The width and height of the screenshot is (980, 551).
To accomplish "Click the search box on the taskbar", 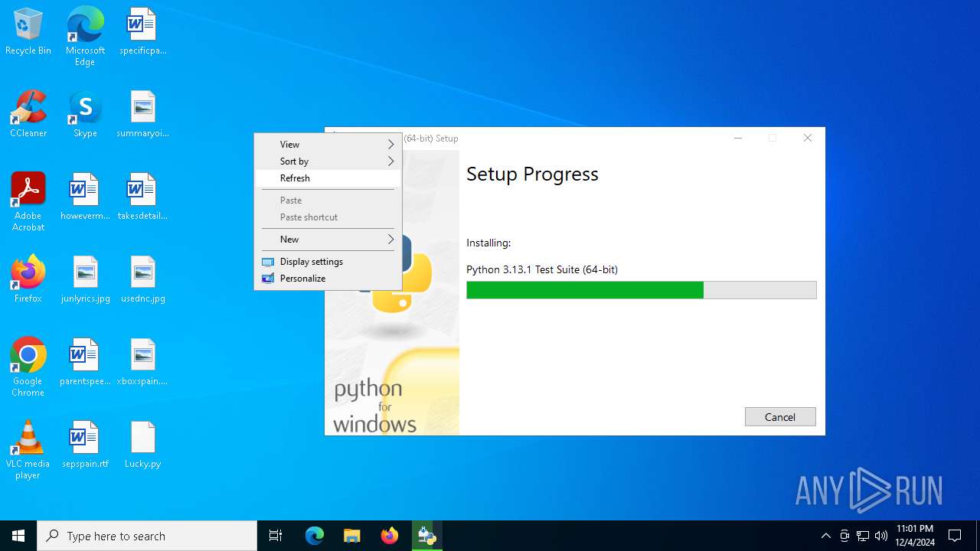I will click(147, 536).
